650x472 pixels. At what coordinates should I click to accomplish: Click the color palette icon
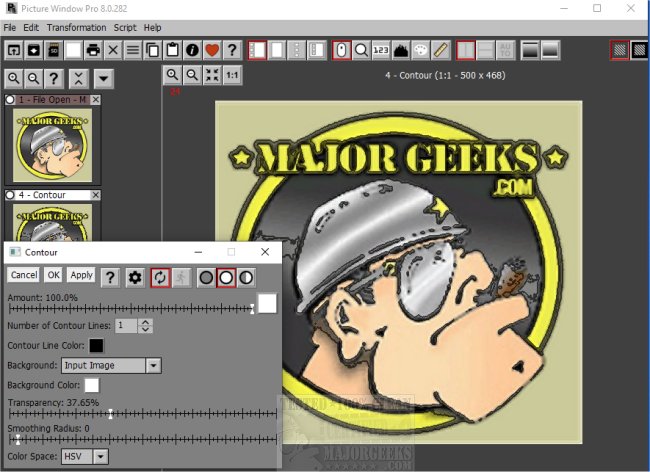421,51
